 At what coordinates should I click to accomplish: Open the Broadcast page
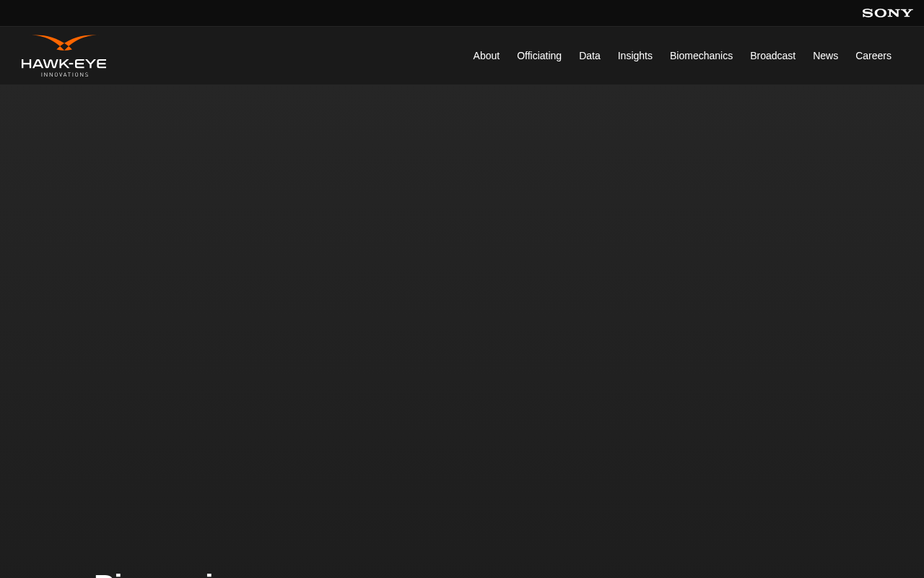pos(772,56)
